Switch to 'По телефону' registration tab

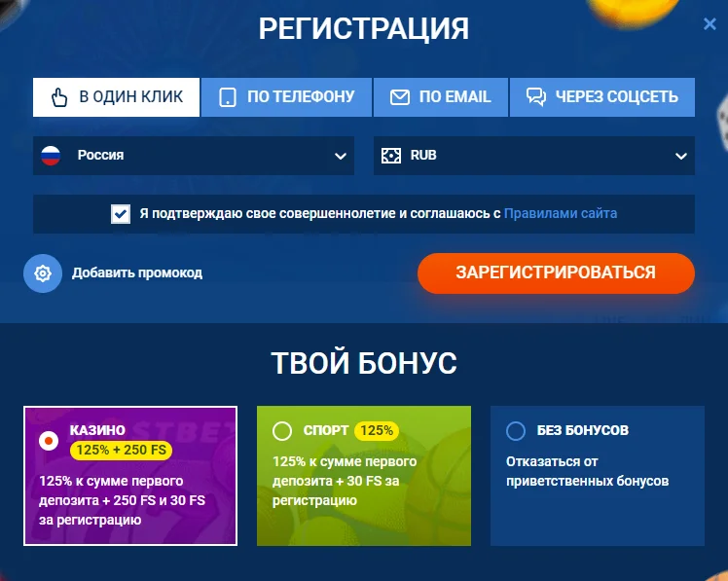(x=286, y=97)
